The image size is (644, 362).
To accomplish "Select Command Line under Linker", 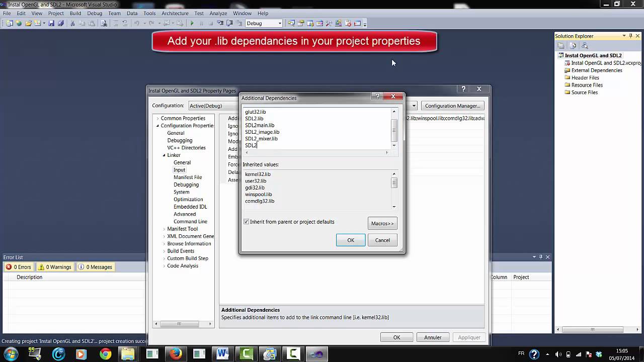I will point(190,221).
